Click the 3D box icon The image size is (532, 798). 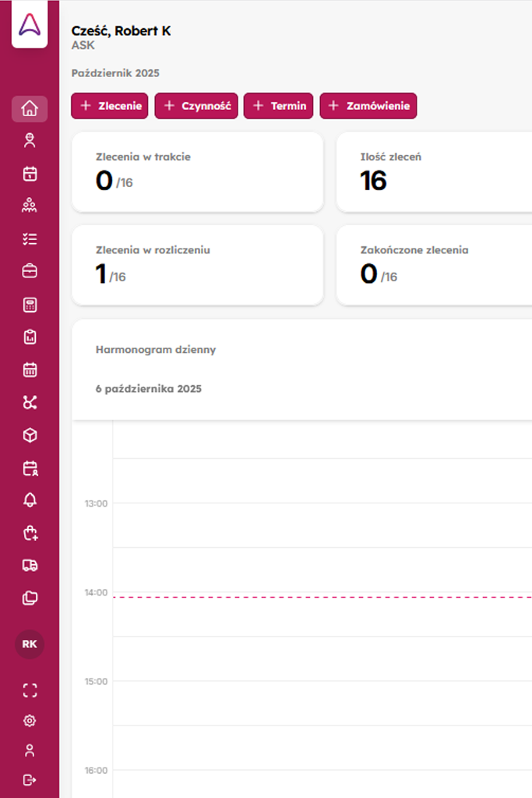(x=30, y=435)
